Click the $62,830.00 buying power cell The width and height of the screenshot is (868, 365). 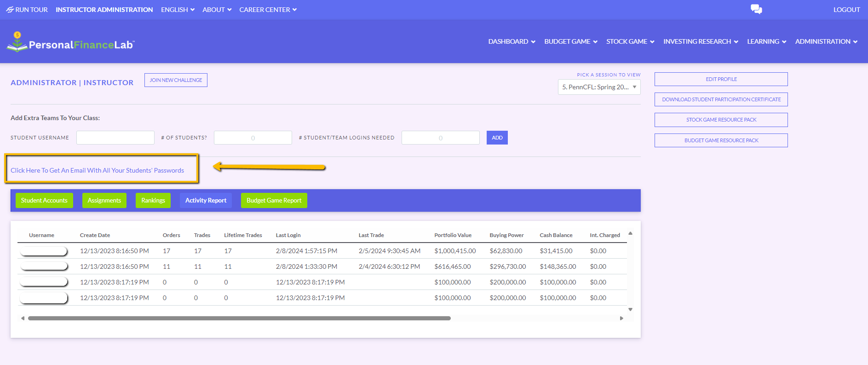(x=506, y=251)
